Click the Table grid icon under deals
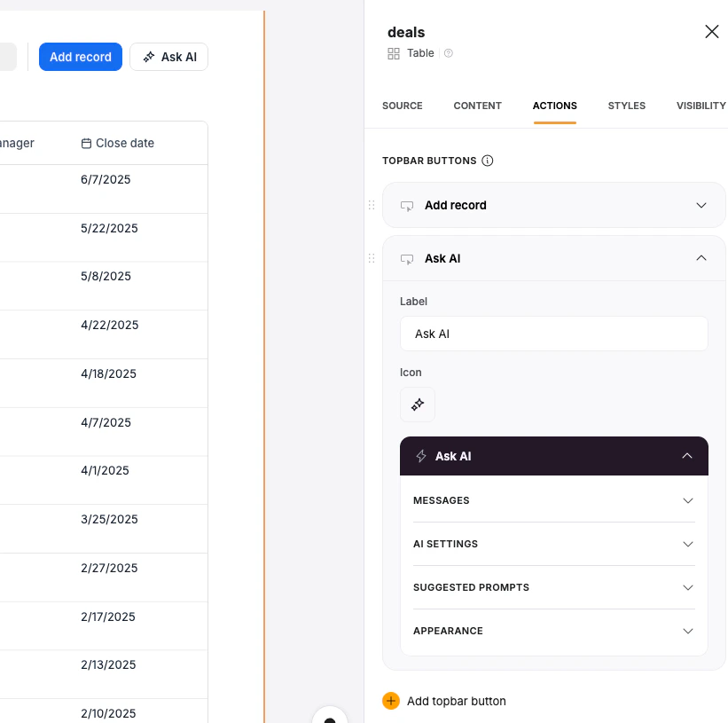Image resolution: width=728 pixels, height=723 pixels. click(393, 53)
